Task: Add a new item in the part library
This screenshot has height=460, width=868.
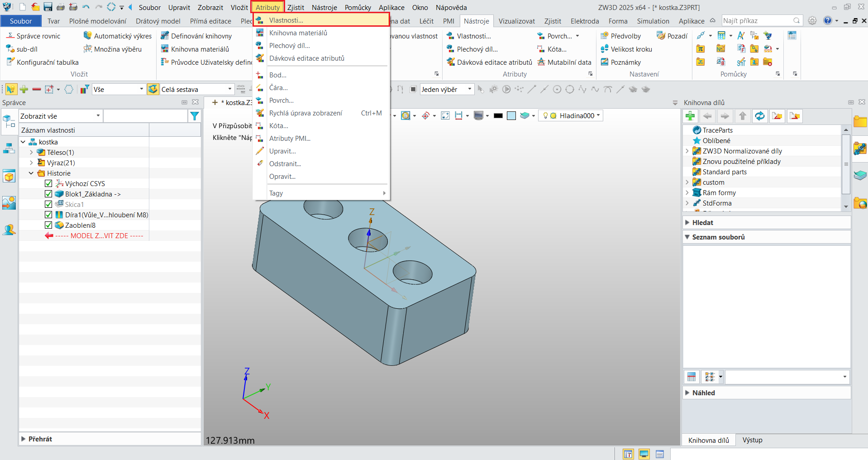Action: pos(690,116)
